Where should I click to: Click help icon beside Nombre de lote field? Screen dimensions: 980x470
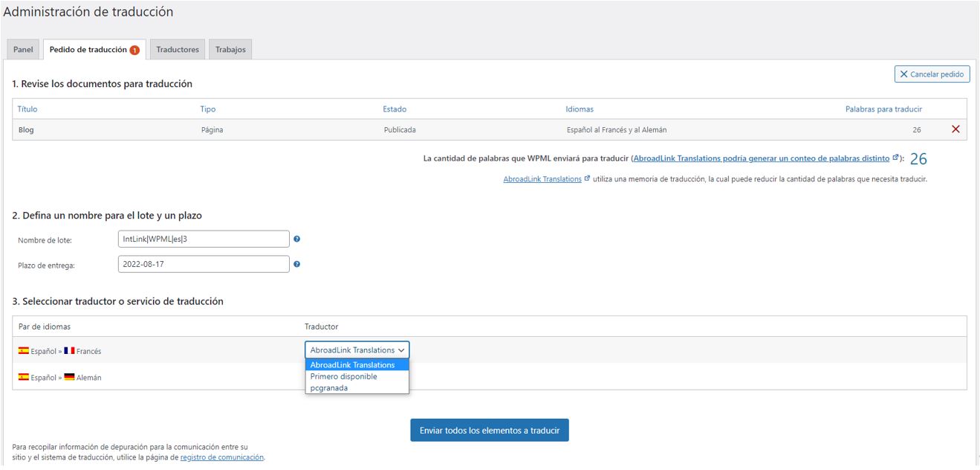(296, 239)
